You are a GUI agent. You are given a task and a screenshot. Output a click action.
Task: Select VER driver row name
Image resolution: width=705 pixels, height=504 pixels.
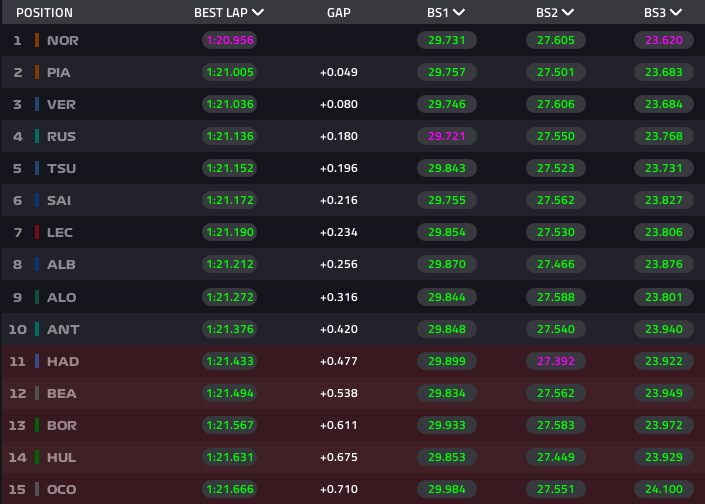pyautogui.click(x=61, y=104)
